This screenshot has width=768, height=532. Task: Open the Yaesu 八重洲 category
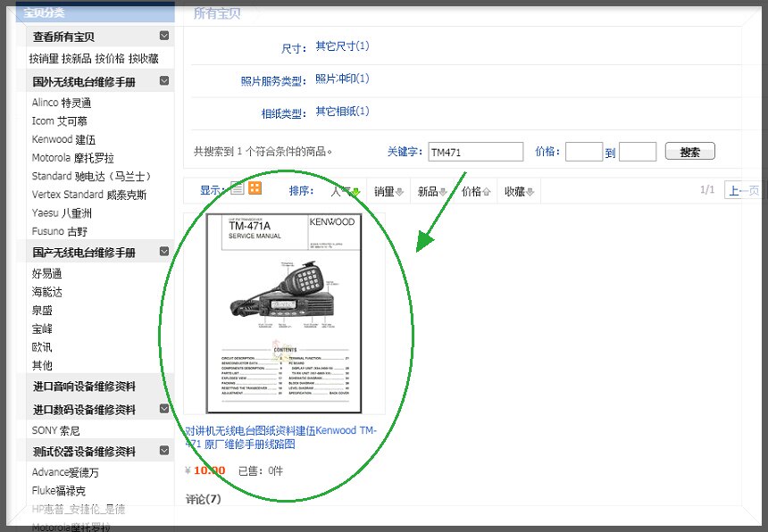coord(62,213)
